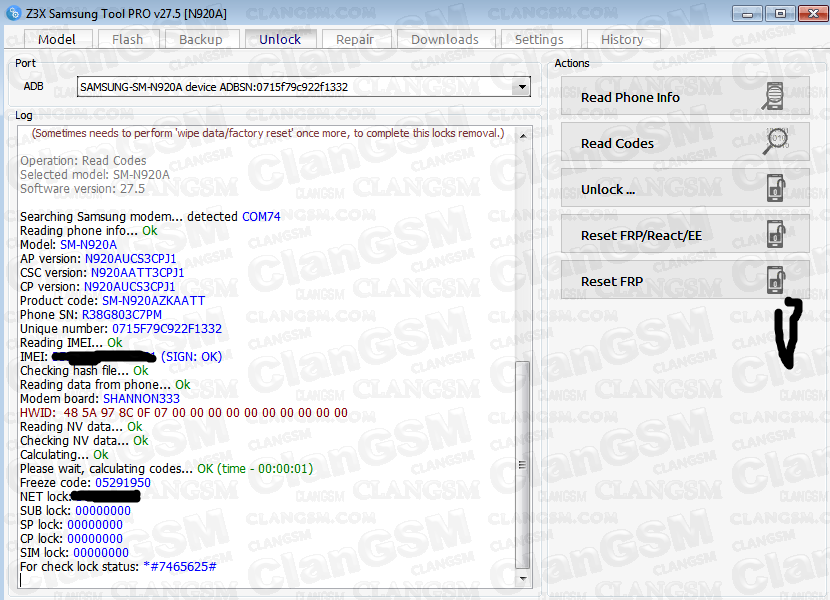Click the Selected model: SM-N920A line

95,175
